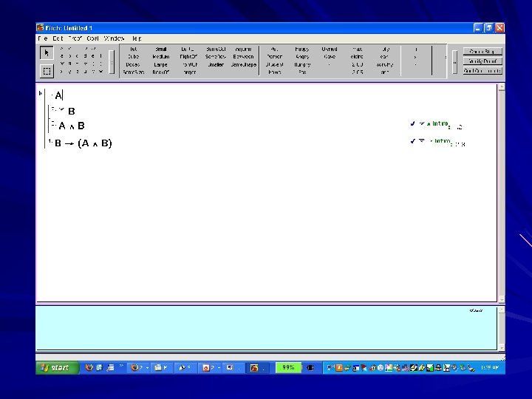Open the Proof menu
Viewport: 532px width, 399px height.
[75, 38]
